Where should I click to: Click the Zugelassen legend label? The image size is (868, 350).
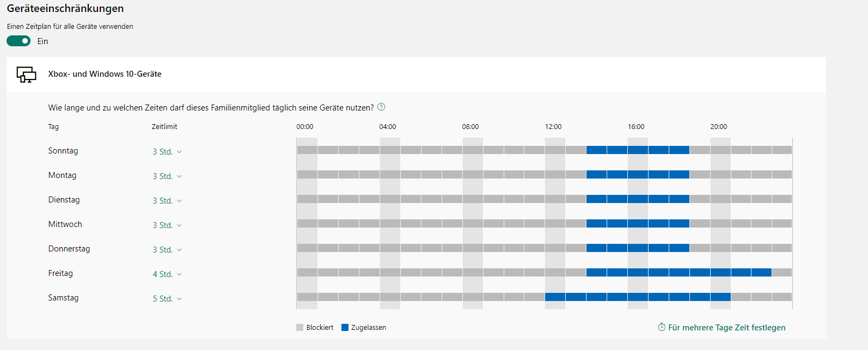[369, 328]
